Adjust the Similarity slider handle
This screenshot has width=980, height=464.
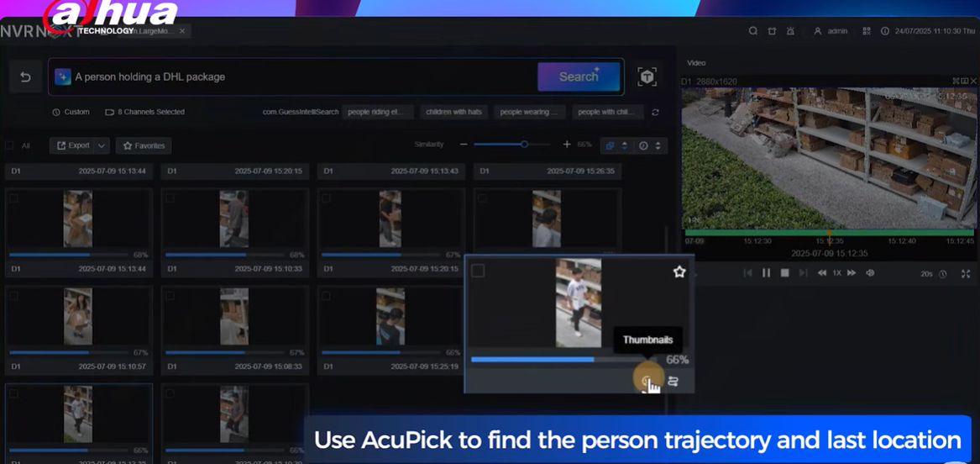tap(524, 145)
